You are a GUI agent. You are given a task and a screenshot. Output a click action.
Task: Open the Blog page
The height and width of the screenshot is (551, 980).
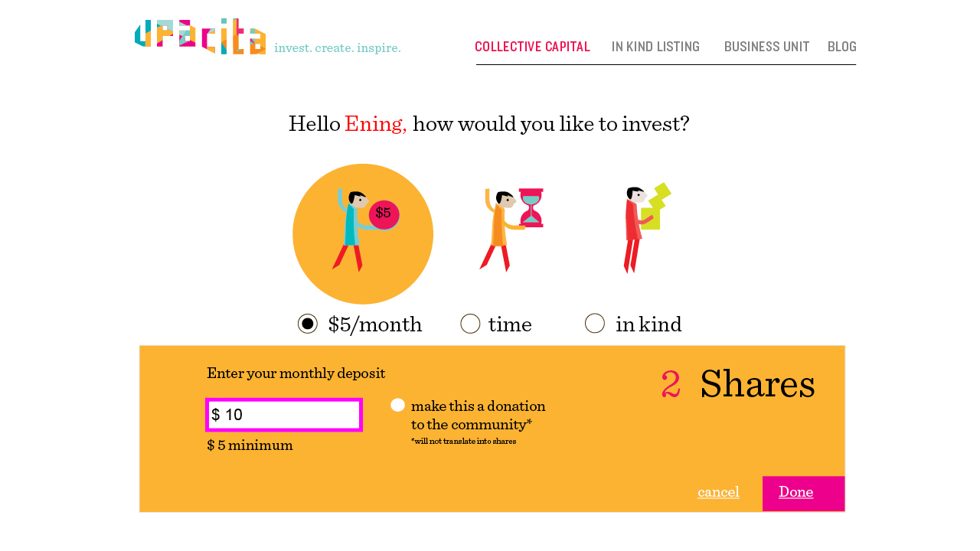click(x=842, y=47)
